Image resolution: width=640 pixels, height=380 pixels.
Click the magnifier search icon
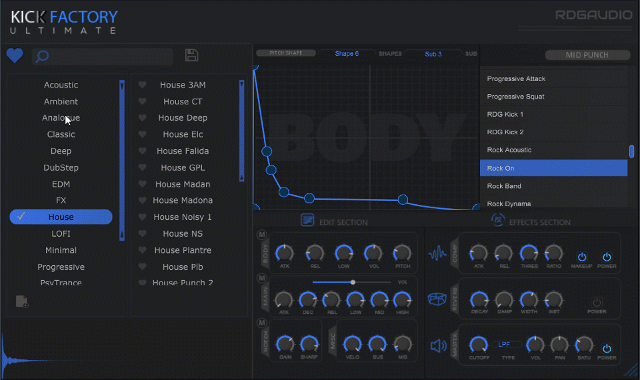tap(42, 56)
